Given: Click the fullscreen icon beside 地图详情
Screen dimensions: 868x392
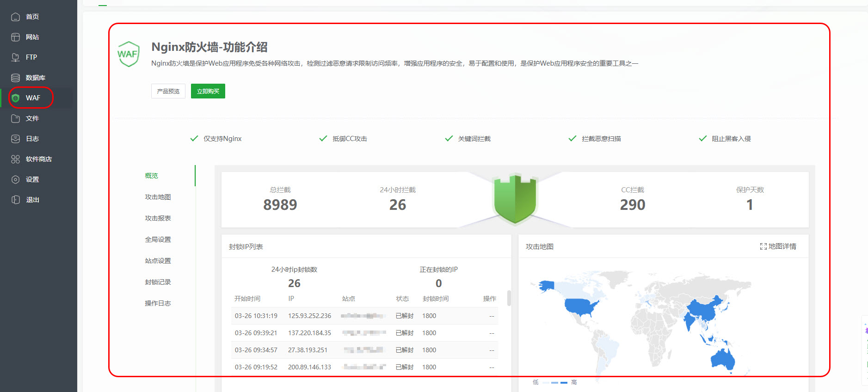Looking at the screenshot, I should pos(763,246).
